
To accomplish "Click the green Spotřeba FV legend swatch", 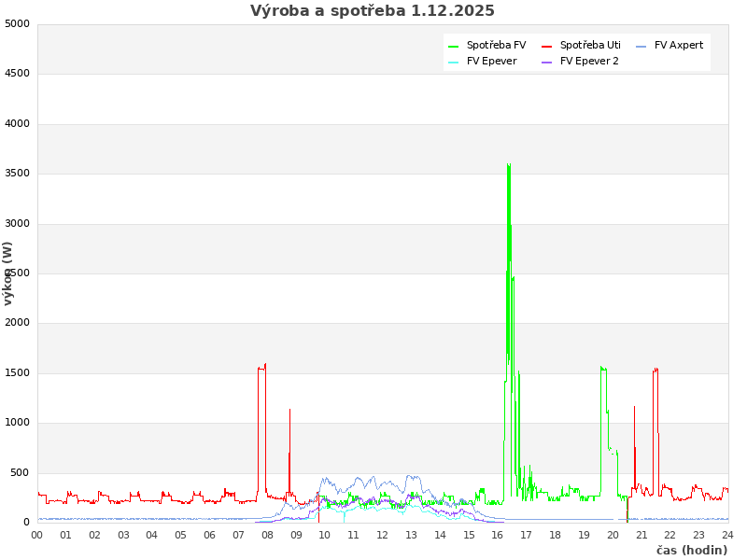I will (x=454, y=46).
